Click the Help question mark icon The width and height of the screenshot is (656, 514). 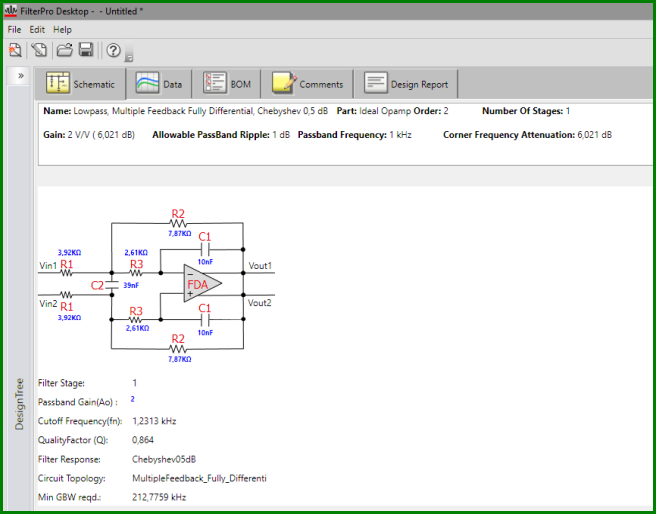[113, 50]
